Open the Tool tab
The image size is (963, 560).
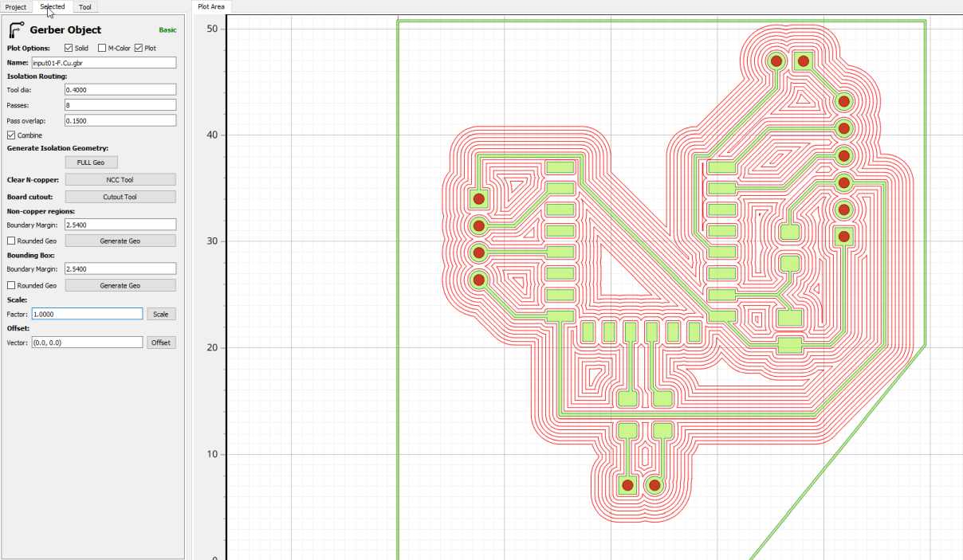pyautogui.click(x=85, y=7)
